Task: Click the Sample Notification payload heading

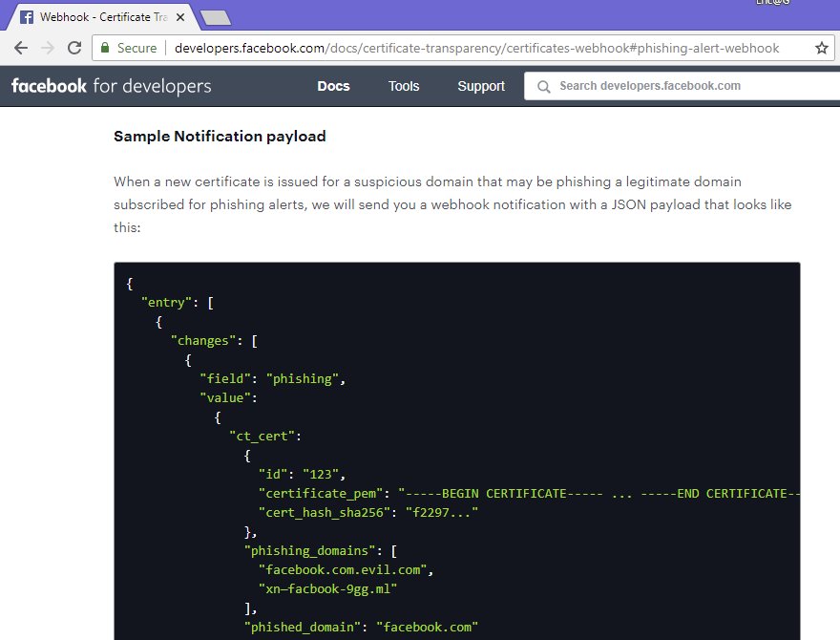Action: 220,137
